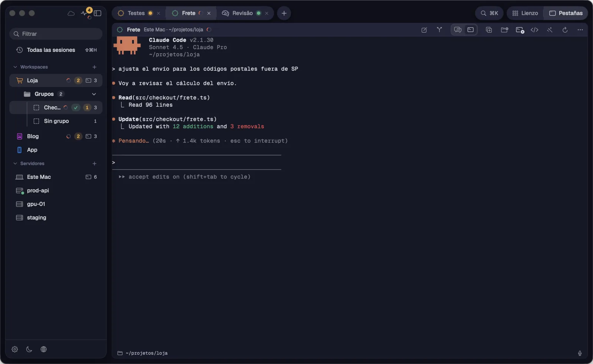The image size is (593, 364).
Task: Click the new folder icon
Action: coord(504,30)
